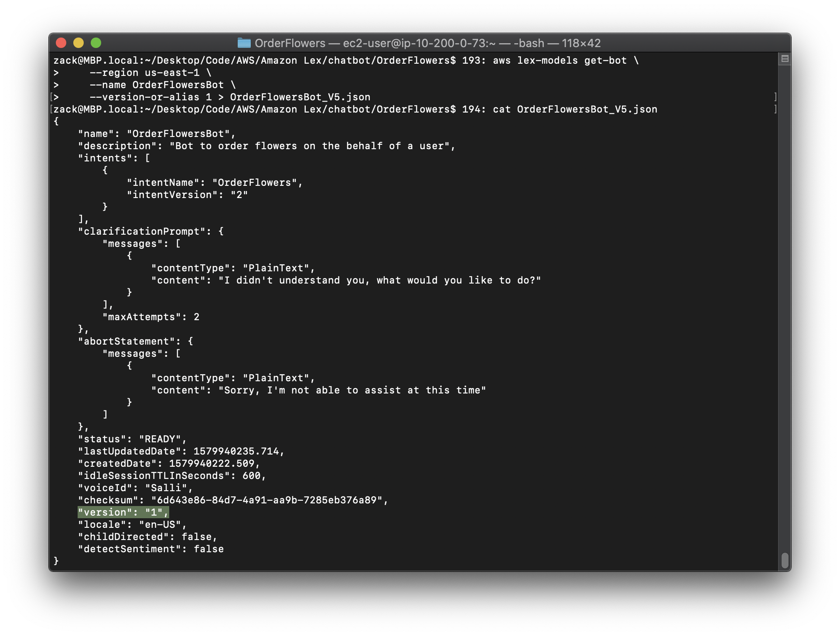This screenshot has width=840, height=636.
Task: Click the "voiceId": "Salli" line
Action: coord(135,488)
